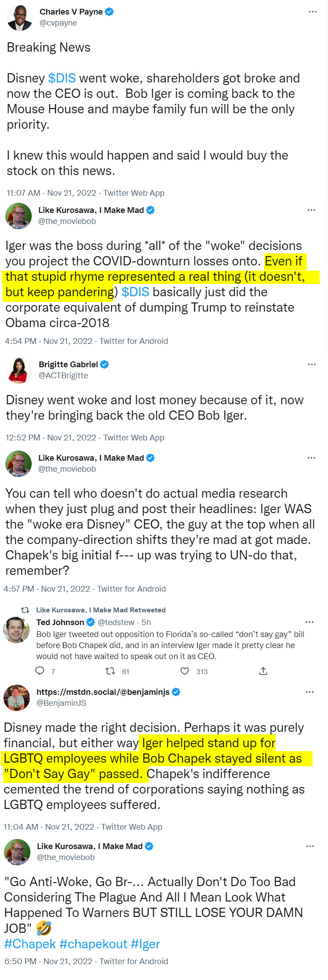Open the #chapekout hashtag link
The image size is (328, 980).
[93, 944]
